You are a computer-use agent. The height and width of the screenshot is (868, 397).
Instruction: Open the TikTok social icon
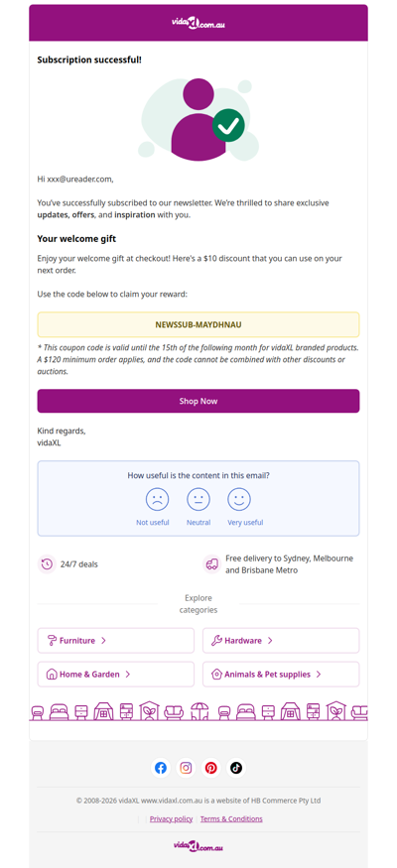(x=236, y=768)
